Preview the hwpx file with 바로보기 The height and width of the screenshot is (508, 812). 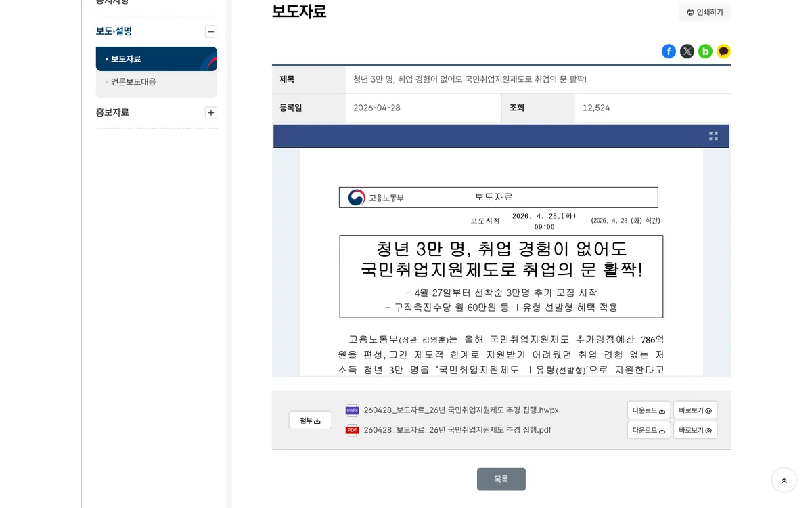(x=695, y=410)
